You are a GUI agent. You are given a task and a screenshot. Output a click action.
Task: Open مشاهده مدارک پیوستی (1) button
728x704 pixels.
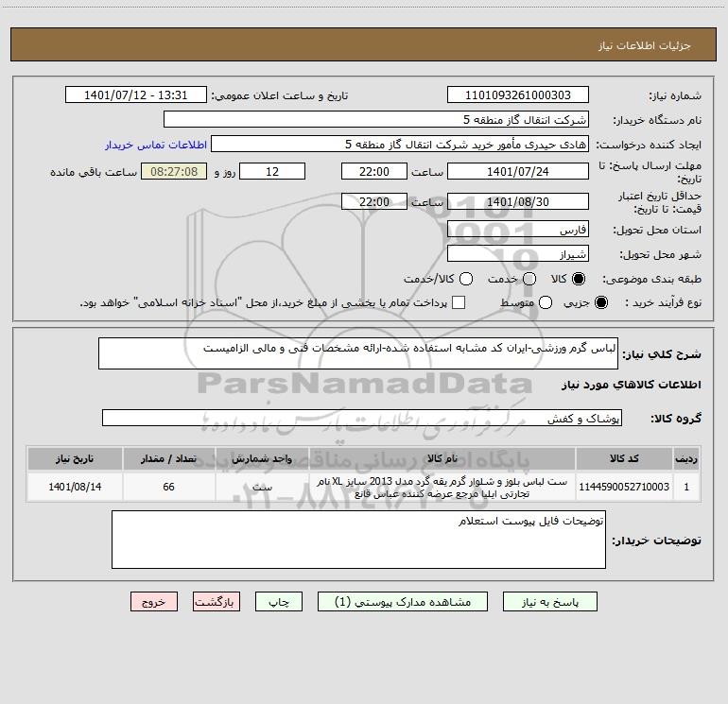click(403, 602)
